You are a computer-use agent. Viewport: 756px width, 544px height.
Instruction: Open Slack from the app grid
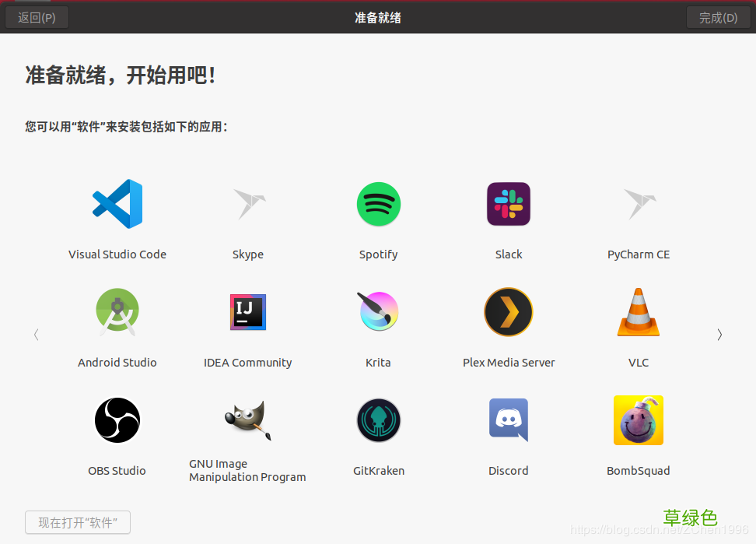coord(508,204)
